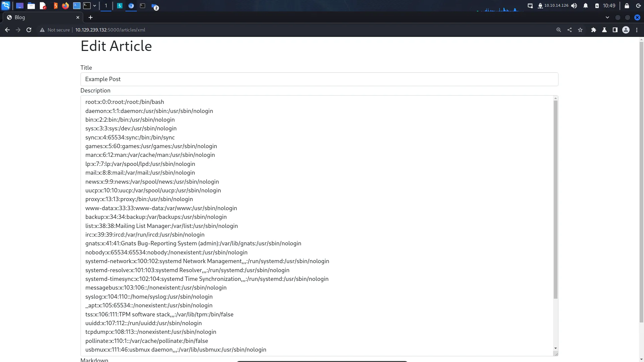The image size is (644, 362).
Task: Launch the text editor from the panel
Action: (43, 6)
